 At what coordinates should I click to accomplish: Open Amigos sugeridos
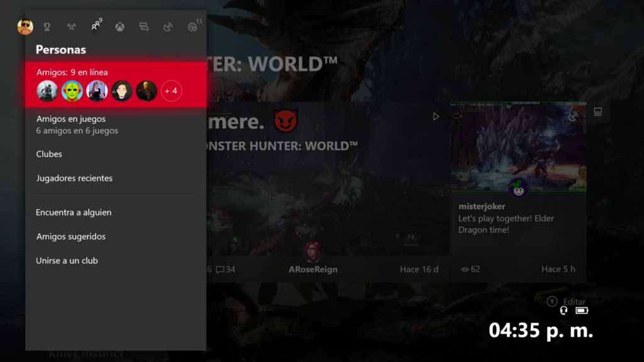[x=71, y=237]
